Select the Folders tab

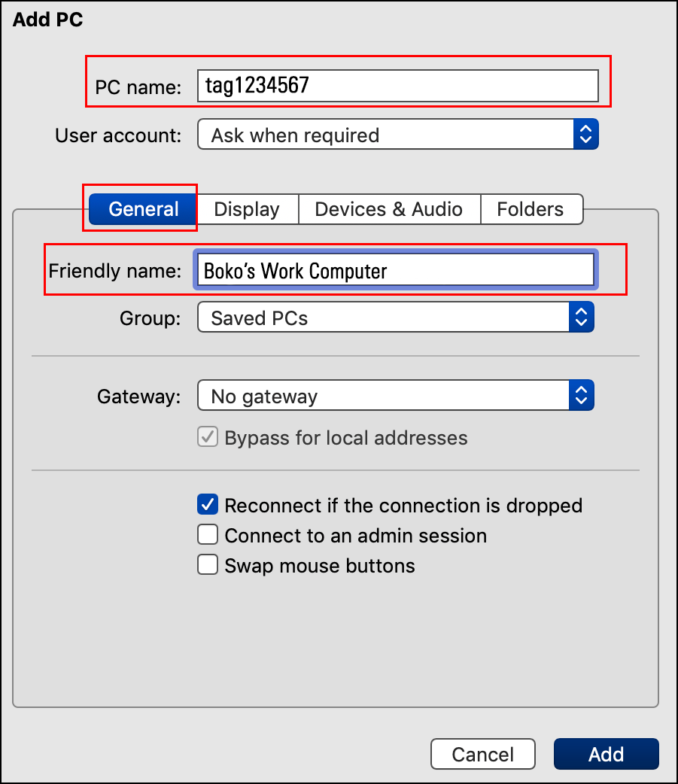click(531, 209)
